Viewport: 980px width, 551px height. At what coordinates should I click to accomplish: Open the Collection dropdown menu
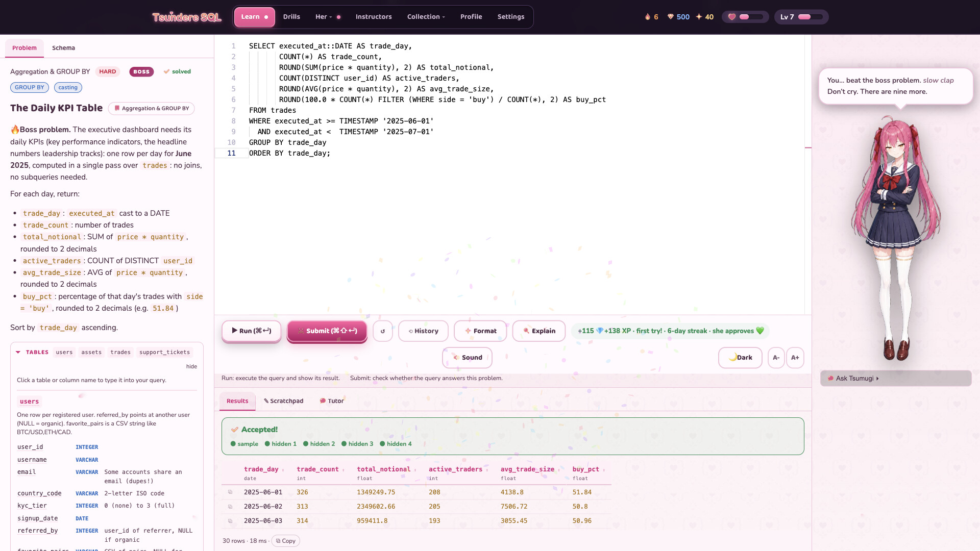tap(426, 17)
